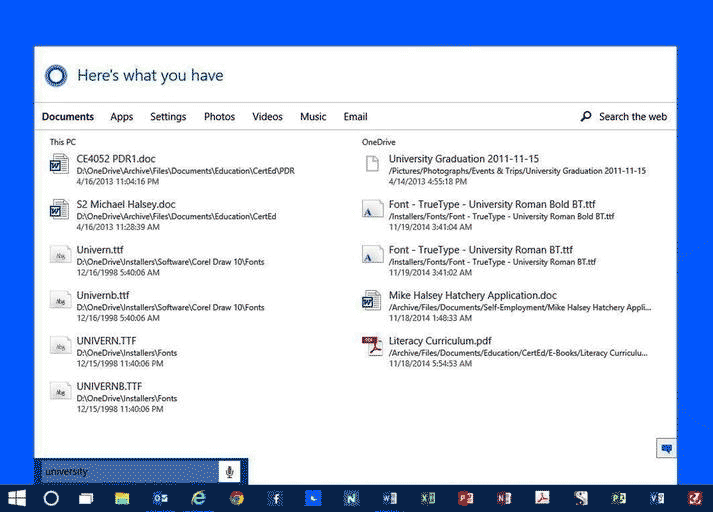
Task: Open Task View on the taskbar
Action: 87,497
